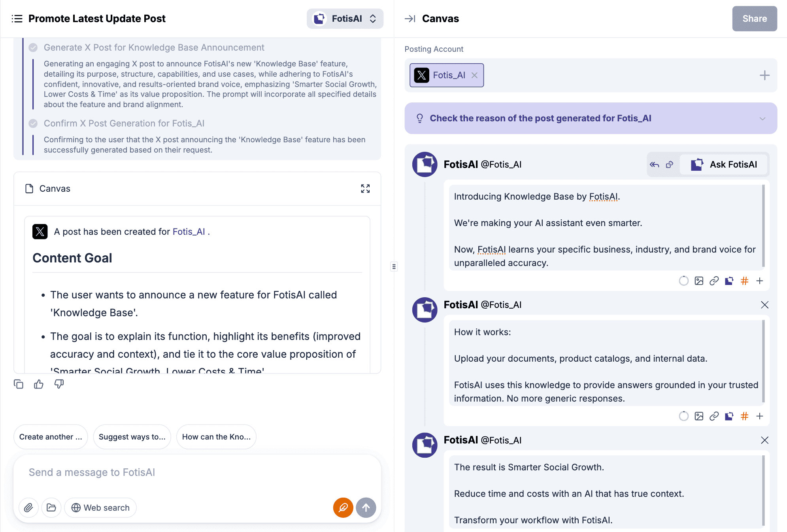
Task: Click plus icon under 'How it works' post
Action: 759,416
